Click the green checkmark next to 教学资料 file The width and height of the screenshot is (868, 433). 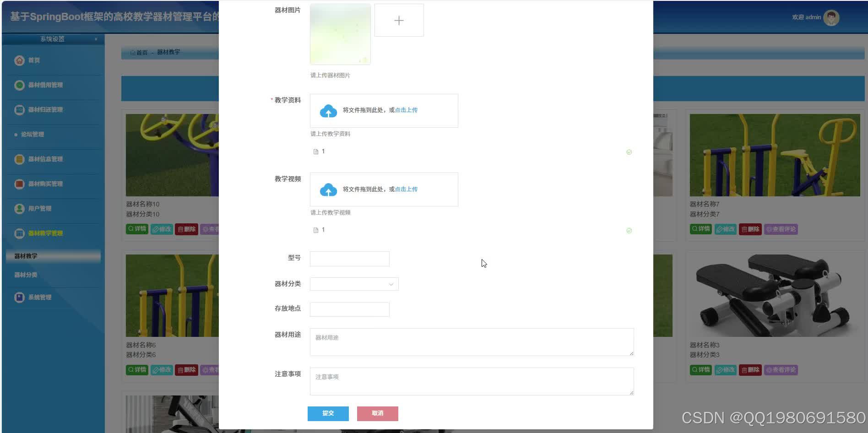[629, 152]
